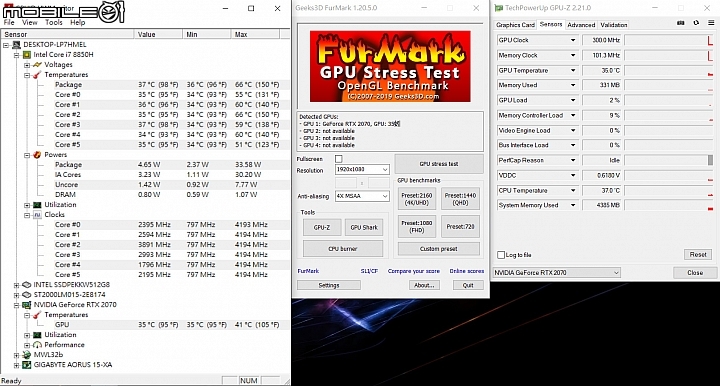
Task: Click the Powers flame icon
Action: (37, 155)
